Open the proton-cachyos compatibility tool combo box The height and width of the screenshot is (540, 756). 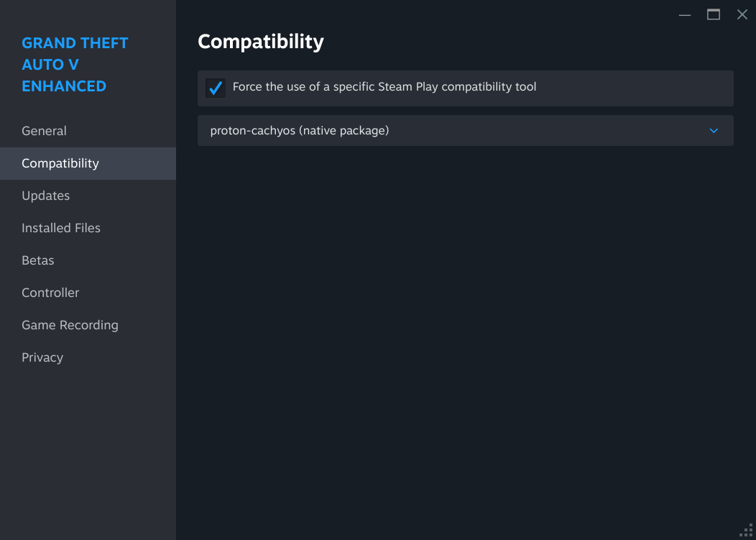click(465, 131)
